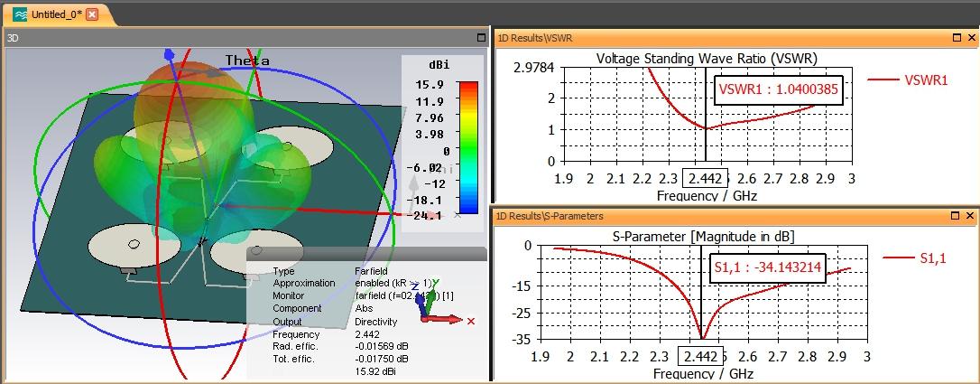Maximize the 1D Results\S-Parameters window

click(x=957, y=216)
